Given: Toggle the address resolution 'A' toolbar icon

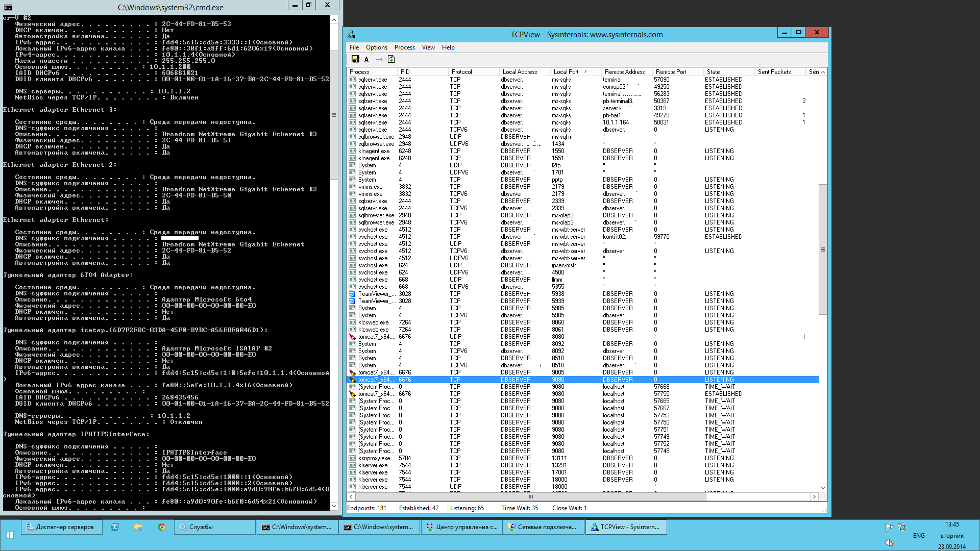Looking at the screenshot, I should tap(366, 59).
